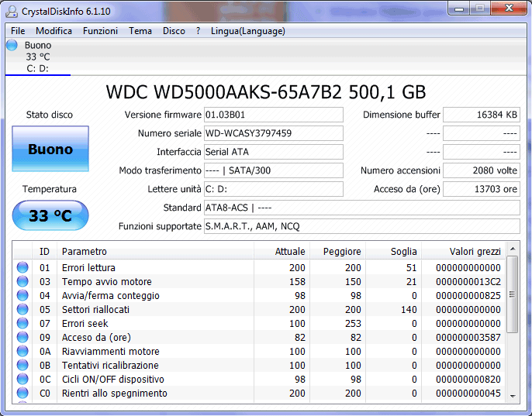Open the Funzioni menu

tap(100, 31)
